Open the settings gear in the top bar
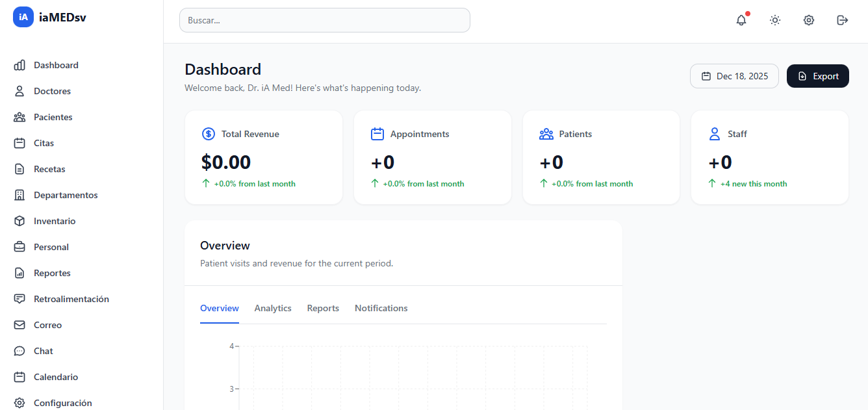 tap(808, 20)
